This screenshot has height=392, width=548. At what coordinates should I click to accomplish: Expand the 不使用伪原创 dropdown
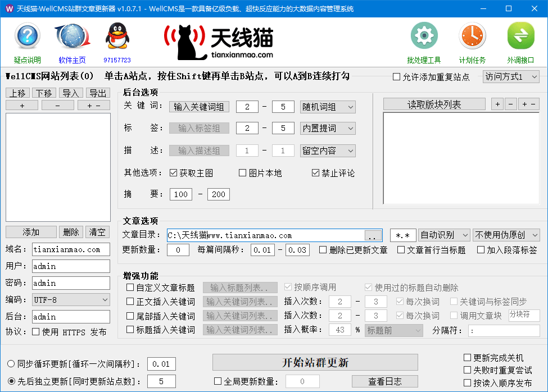click(506, 235)
